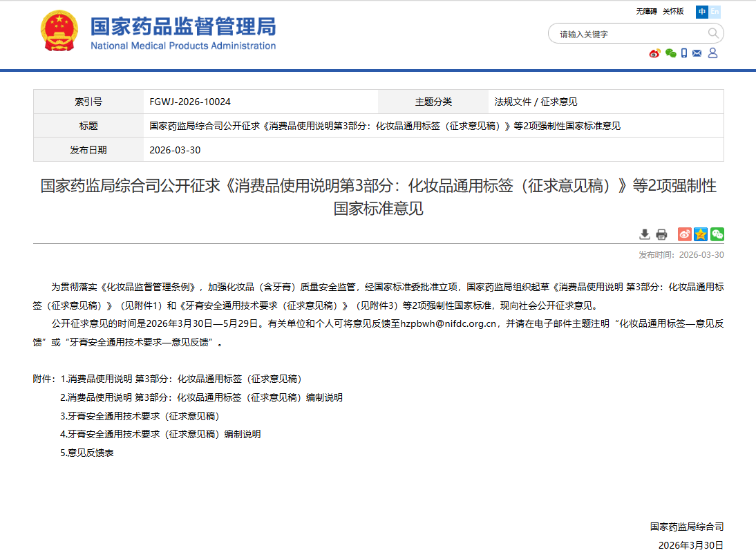756x557 pixels.
Task: Share to WeChat via green share button
Action: pyautogui.click(x=717, y=234)
